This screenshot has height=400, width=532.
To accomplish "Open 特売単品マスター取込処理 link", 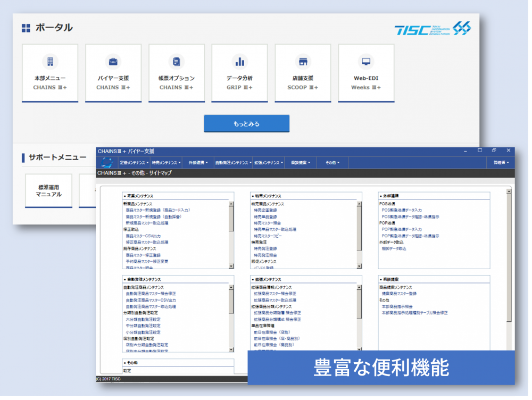I will [x=275, y=230].
